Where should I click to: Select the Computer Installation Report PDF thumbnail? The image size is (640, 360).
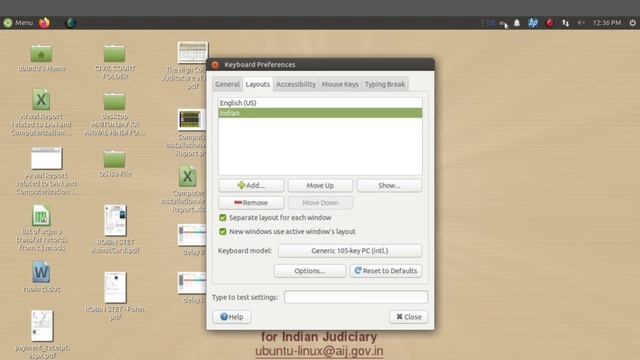190,133
